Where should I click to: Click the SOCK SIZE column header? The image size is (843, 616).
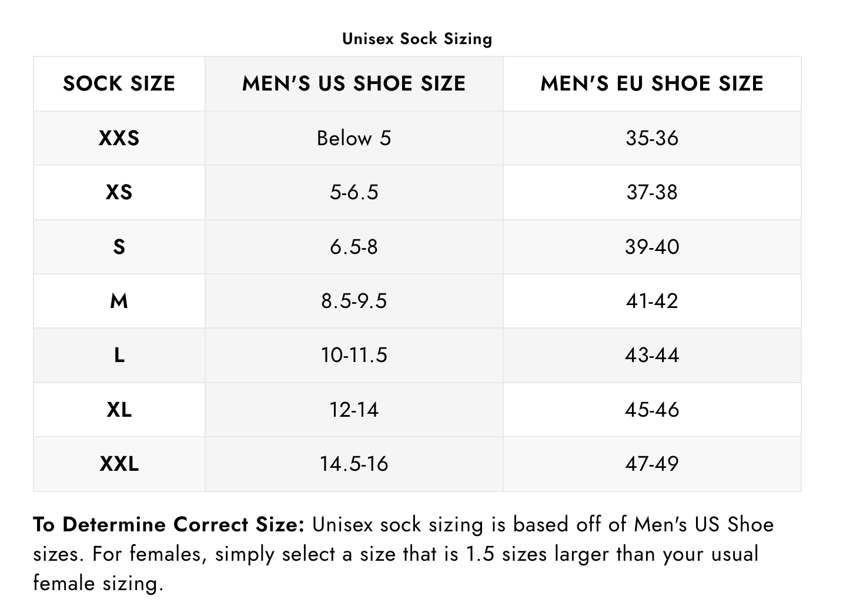[x=119, y=83]
